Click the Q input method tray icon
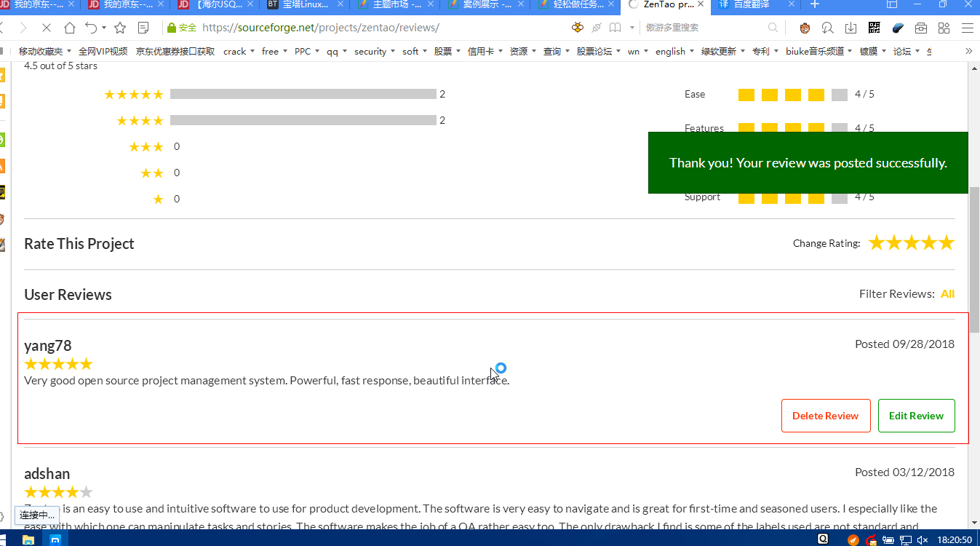 (x=823, y=539)
